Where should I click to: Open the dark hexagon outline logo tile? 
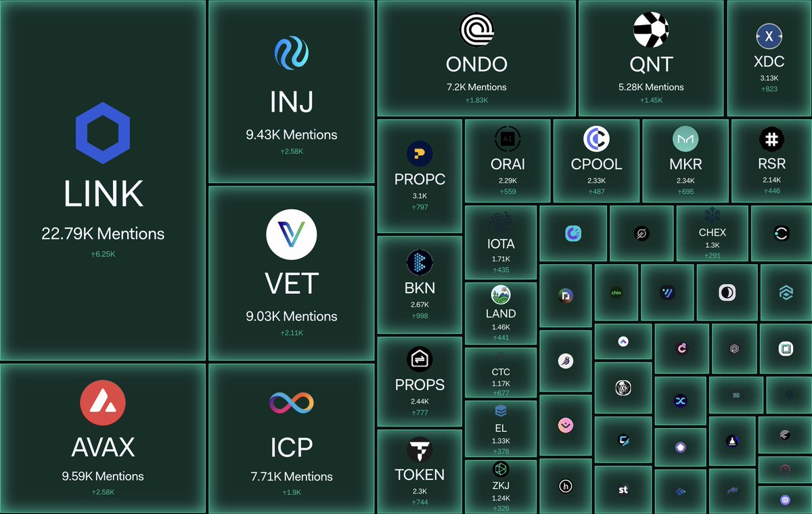(x=734, y=349)
